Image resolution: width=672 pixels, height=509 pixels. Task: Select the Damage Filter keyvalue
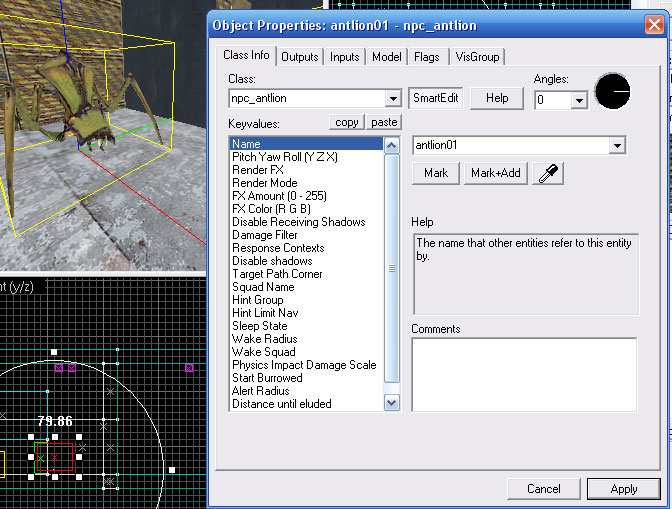[x=306, y=235]
